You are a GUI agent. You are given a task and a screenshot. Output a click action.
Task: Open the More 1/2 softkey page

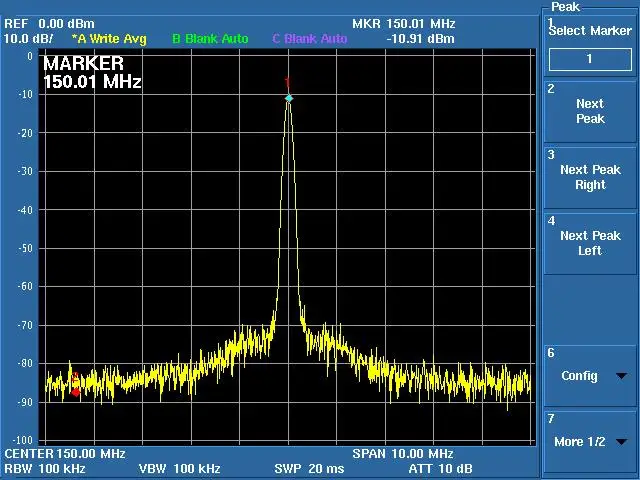tap(590, 442)
